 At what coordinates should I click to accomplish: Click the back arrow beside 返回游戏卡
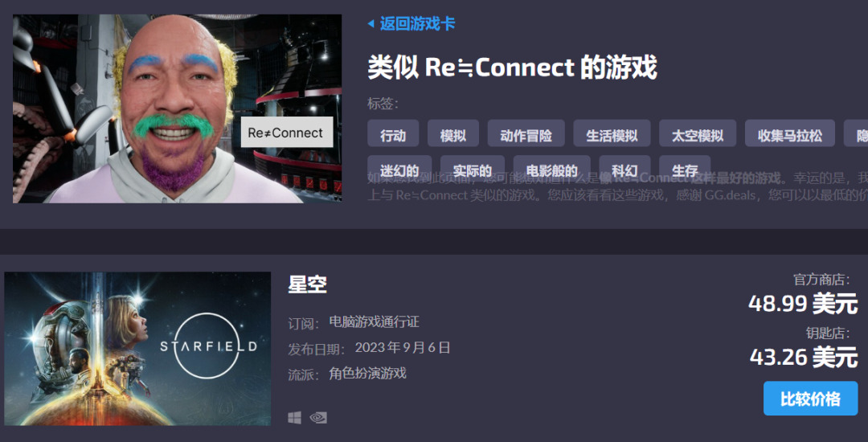(371, 24)
